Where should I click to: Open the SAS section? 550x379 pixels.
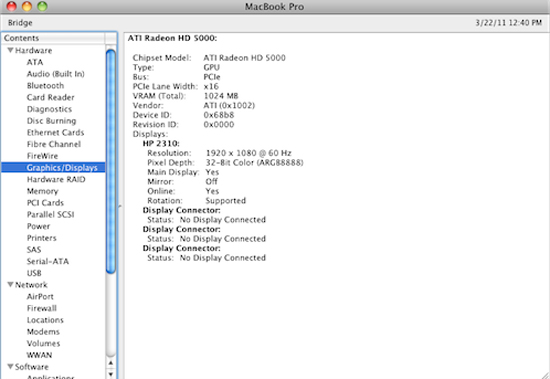point(34,250)
